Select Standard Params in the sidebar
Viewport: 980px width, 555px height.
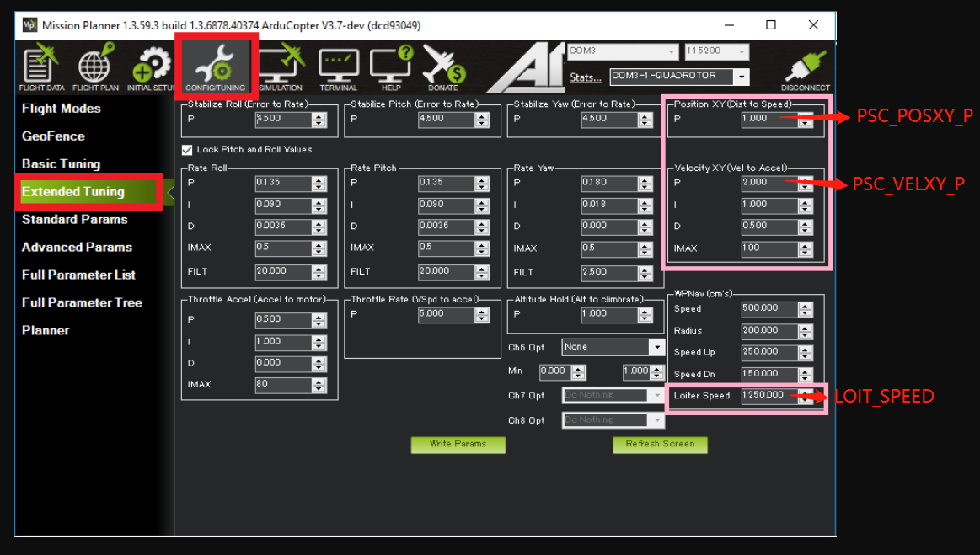tap(75, 219)
